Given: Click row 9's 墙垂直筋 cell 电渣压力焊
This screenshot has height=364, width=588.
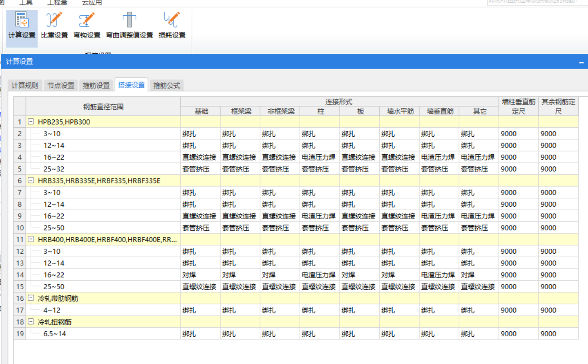Looking at the screenshot, I should [x=439, y=216].
